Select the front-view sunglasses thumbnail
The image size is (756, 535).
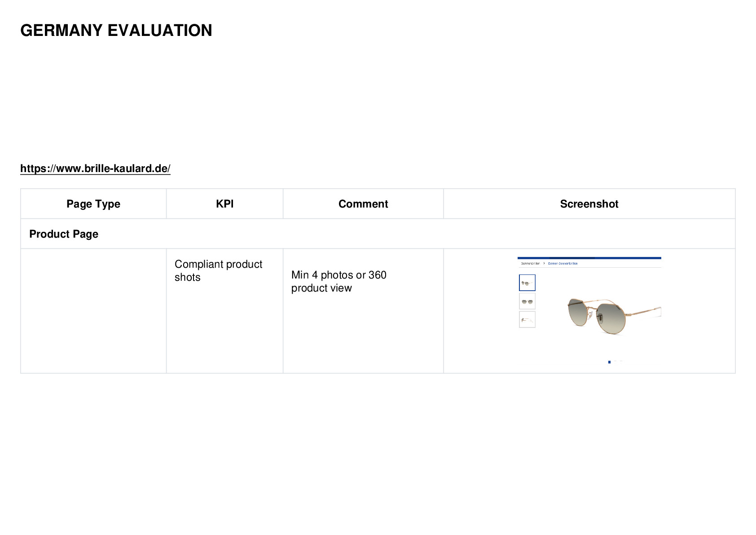(527, 301)
